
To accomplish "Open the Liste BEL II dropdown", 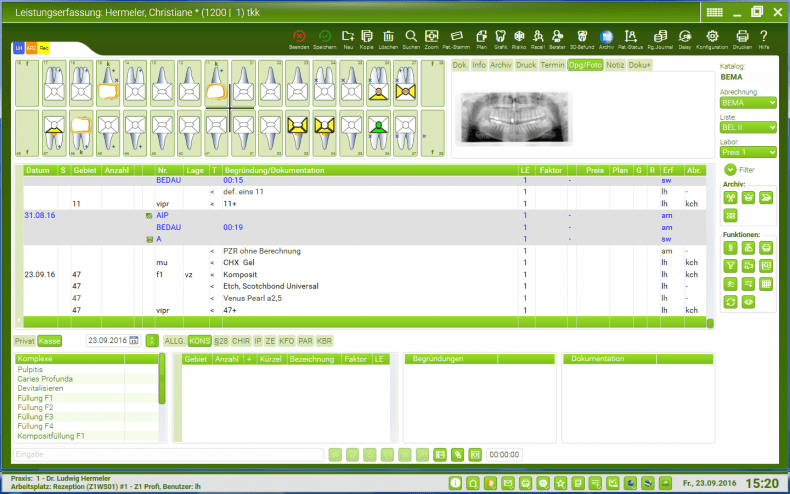I will click(748, 128).
